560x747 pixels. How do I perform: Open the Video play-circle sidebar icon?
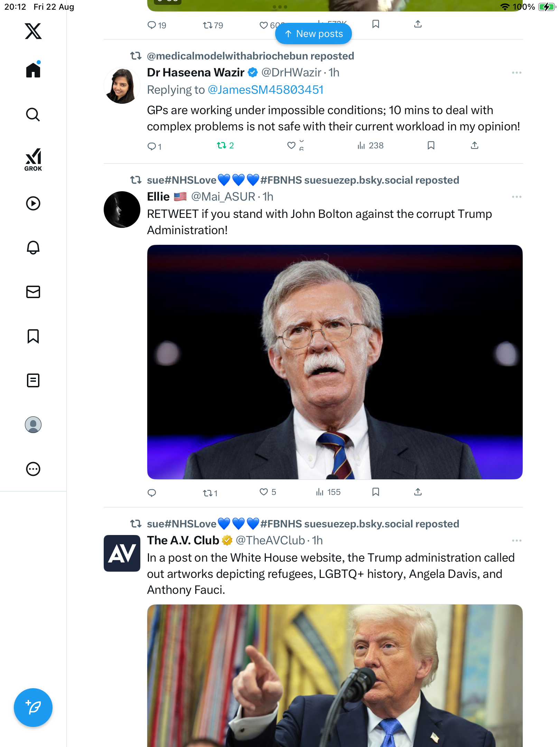(33, 203)
